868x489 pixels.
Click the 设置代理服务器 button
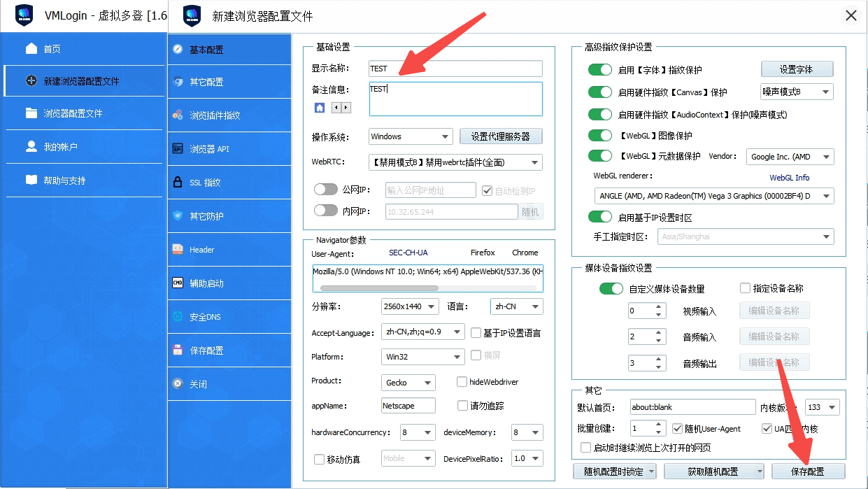[x=501, y=136]
